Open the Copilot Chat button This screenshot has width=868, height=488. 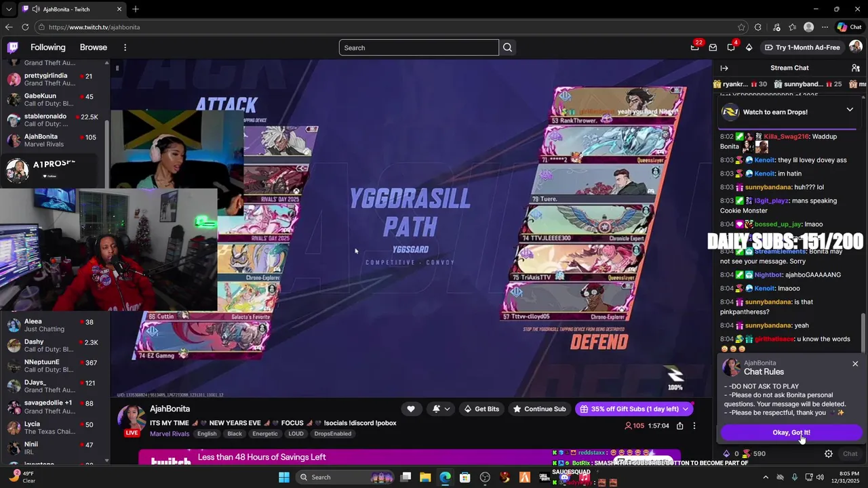coord(850,27)
